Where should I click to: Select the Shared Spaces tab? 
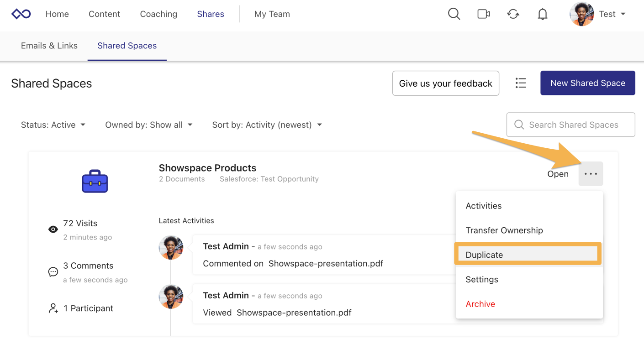[x=127, y=46]
